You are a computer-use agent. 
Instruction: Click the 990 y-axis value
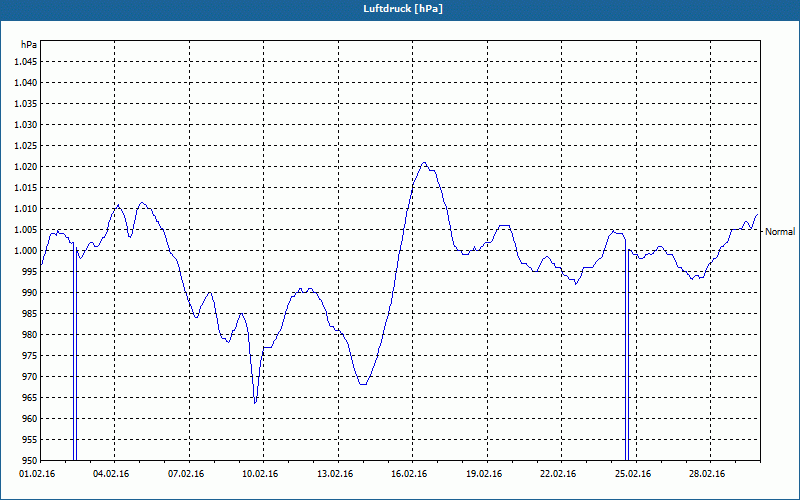(30, 293)
